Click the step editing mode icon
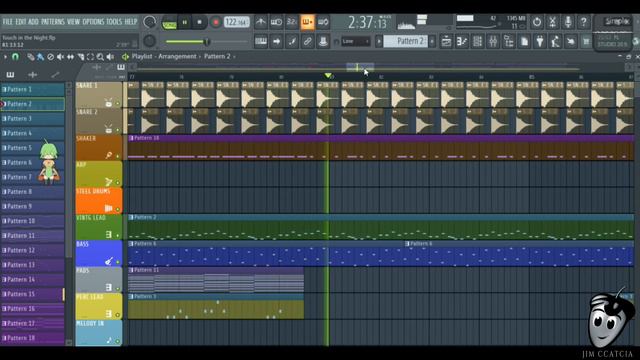This screenshot has width=640, height=360. [292, 41]
